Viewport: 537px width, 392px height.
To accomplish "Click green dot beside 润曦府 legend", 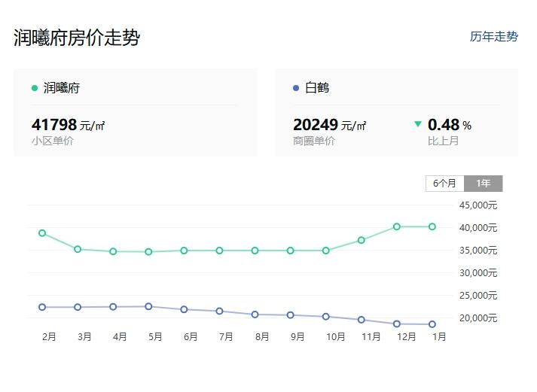I will point(35,88).
